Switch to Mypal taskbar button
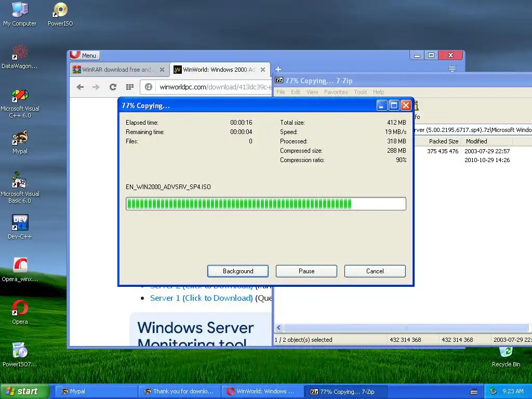Image resolution: width=532 pixels, height=399 pixels. (x=96, y=391)
